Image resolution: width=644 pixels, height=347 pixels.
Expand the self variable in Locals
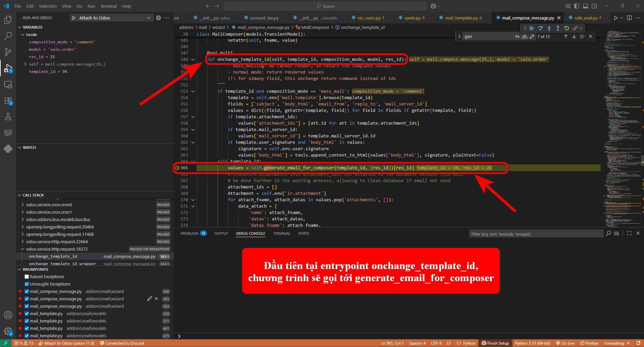(x=26, y=64)
